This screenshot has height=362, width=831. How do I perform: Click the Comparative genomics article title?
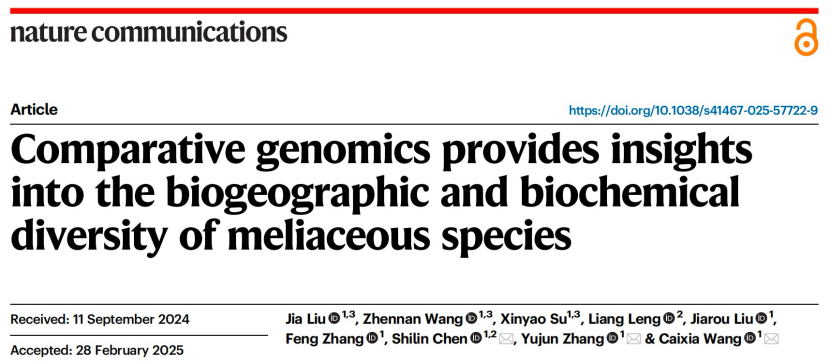[381, 192]
